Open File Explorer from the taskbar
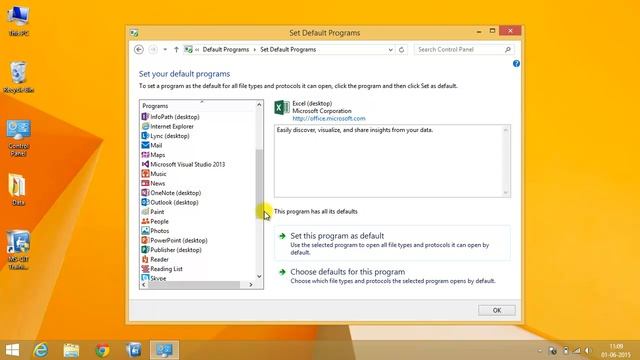The height and width of the screenshot is (360, 640). 71,350
